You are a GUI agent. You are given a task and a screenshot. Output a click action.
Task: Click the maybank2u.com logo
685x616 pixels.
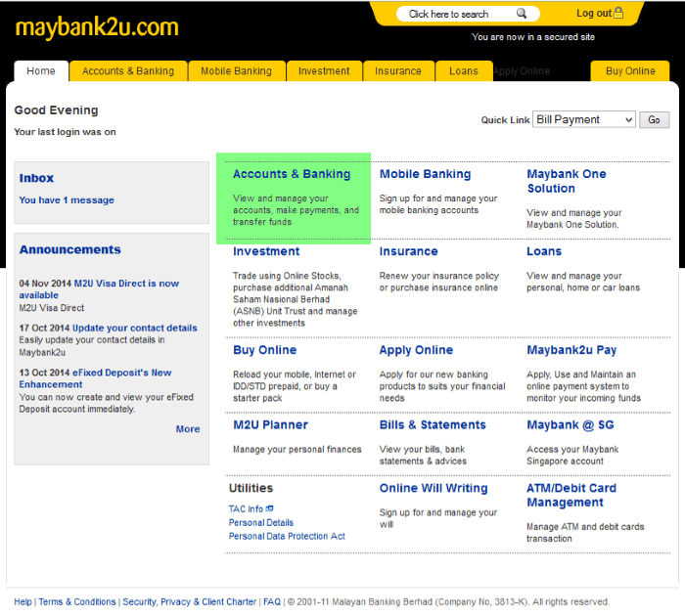(x=97, y=28)
